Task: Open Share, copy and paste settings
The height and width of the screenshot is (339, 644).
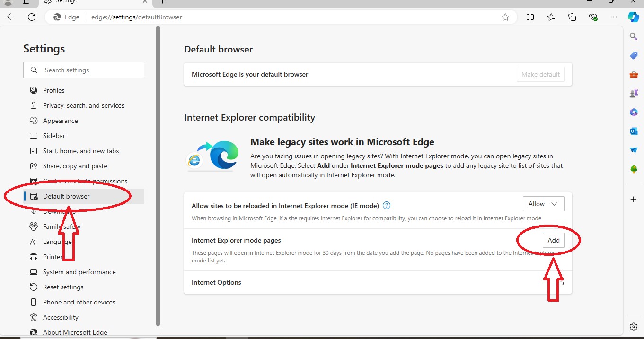Action: coord(84,166)
